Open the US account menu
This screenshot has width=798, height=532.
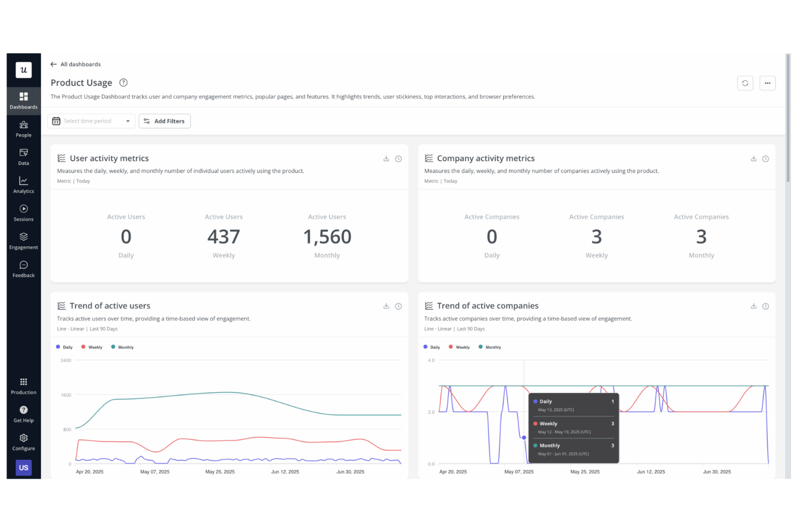point(23,467)
